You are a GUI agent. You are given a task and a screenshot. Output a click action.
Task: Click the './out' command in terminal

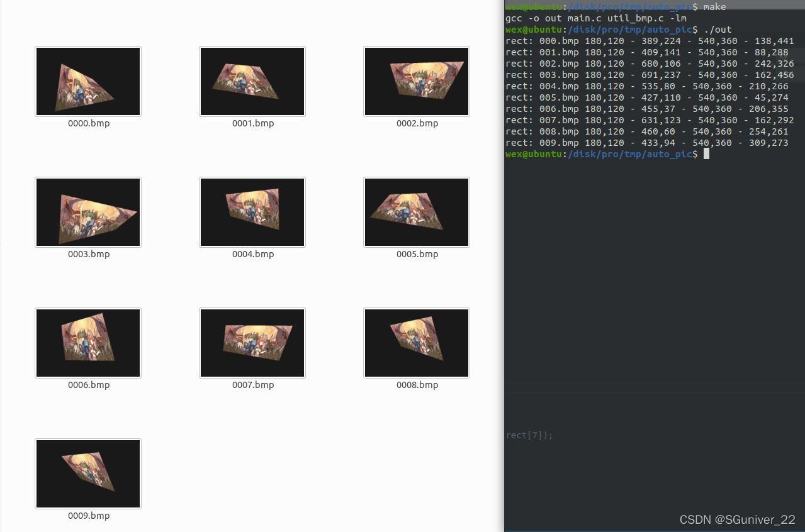(718, 30)
